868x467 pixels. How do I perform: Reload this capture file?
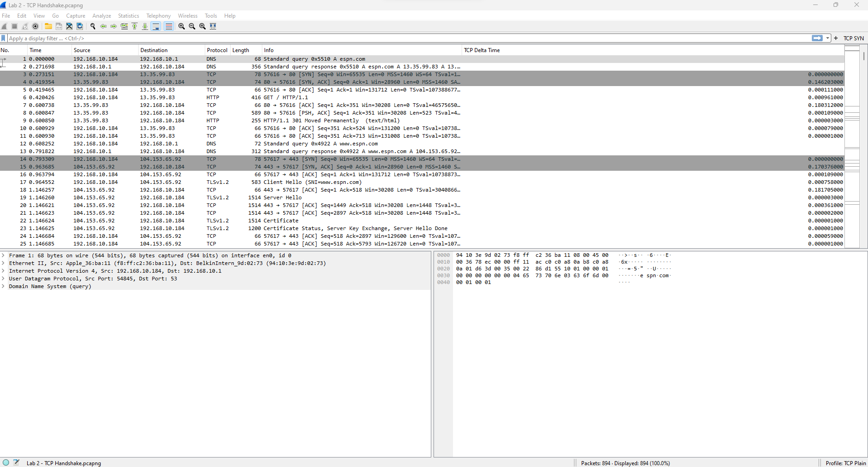[x=80, y=26]
